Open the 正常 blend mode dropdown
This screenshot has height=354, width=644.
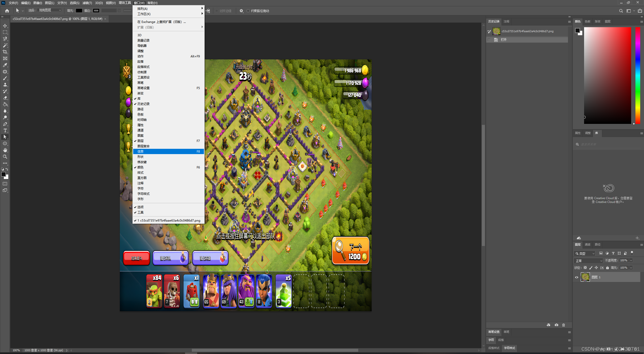point(589,261)
